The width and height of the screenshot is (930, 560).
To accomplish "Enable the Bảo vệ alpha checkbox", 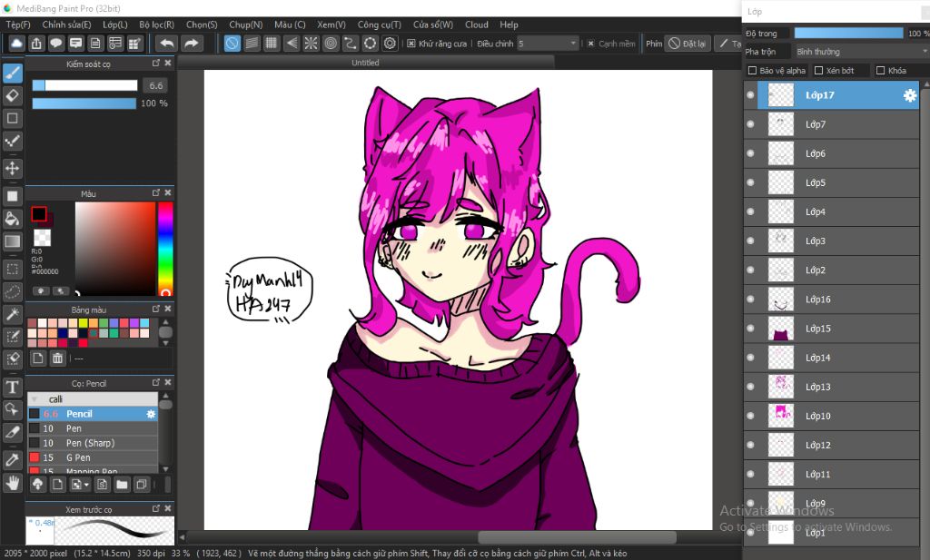I will 752,71.
